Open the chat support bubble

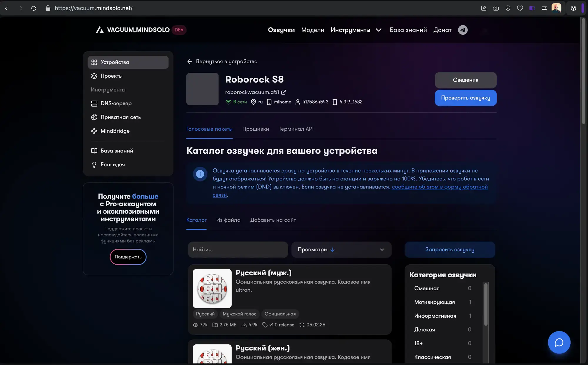click(559, 342)
